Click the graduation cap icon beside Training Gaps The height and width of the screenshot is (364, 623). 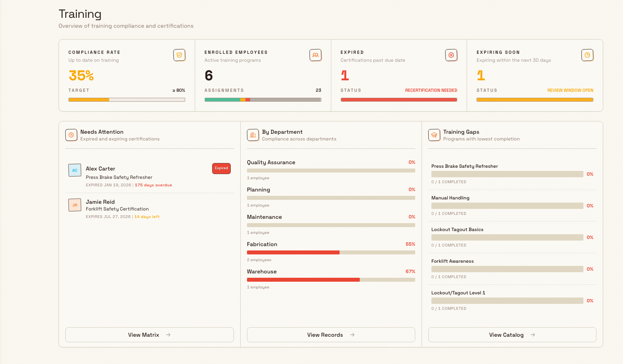tap(434, 135)
